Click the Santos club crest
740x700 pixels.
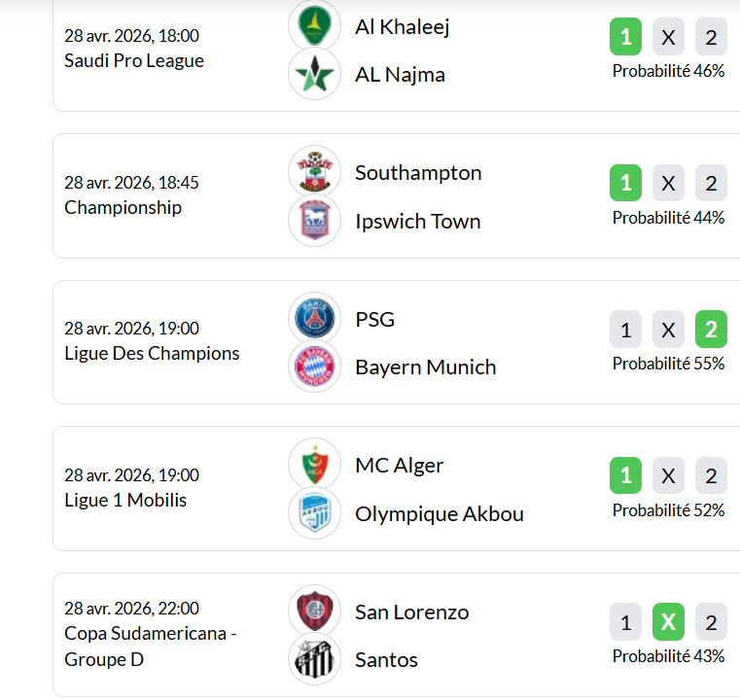(314, 659)
